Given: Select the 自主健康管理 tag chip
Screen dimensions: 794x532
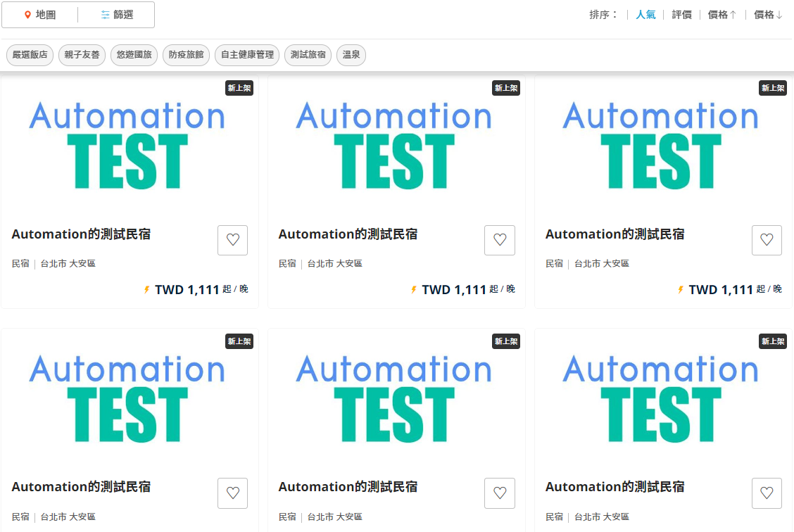Looking at the screenshot, I should tap(247, 55).
